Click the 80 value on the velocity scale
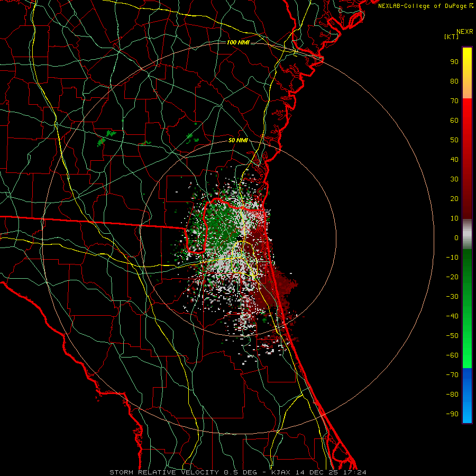Image resolution: width=476 pixels, height=476 pixels. [454, 81]
